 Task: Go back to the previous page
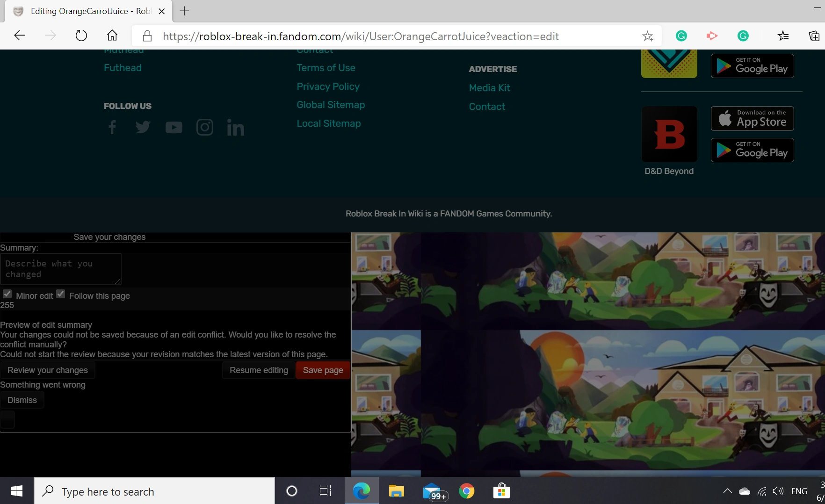pos(20,36)
